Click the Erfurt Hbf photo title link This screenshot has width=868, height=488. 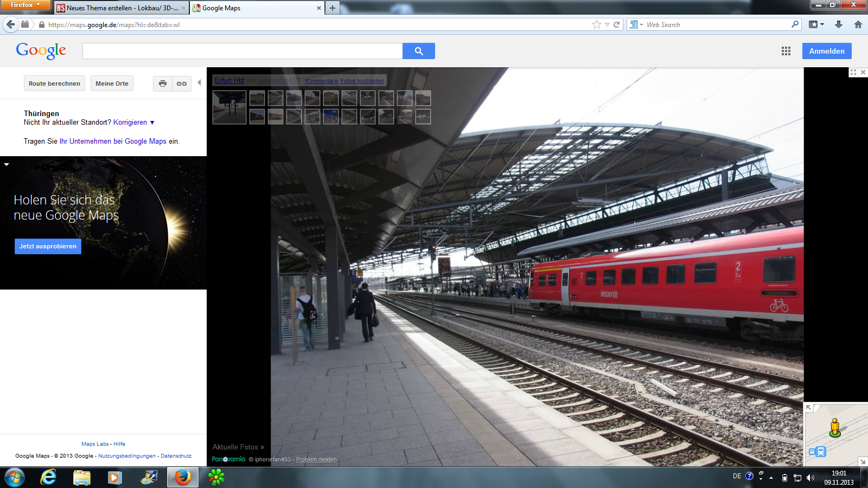pos(229,80)
